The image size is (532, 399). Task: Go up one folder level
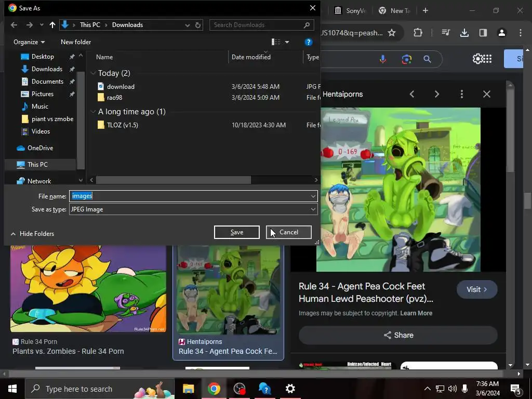[52, 25]
